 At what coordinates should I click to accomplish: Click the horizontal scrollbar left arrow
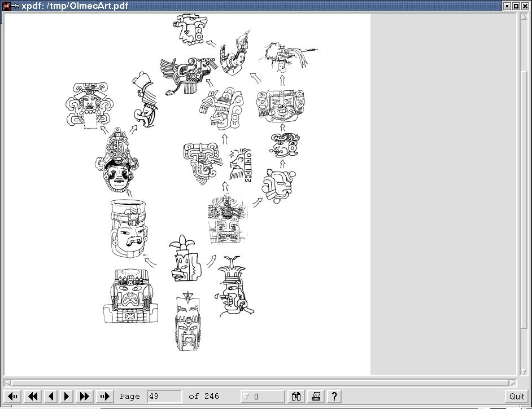[x=7, y=383]
